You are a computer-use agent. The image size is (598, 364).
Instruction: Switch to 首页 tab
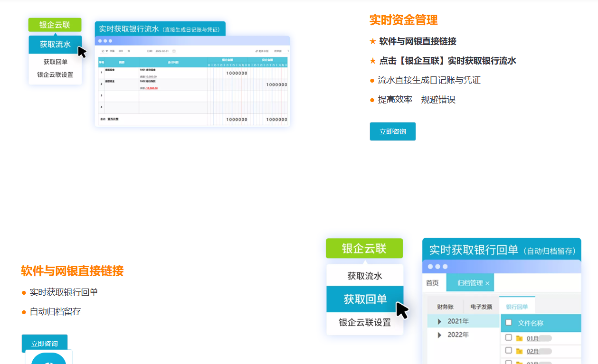[433, 283]
